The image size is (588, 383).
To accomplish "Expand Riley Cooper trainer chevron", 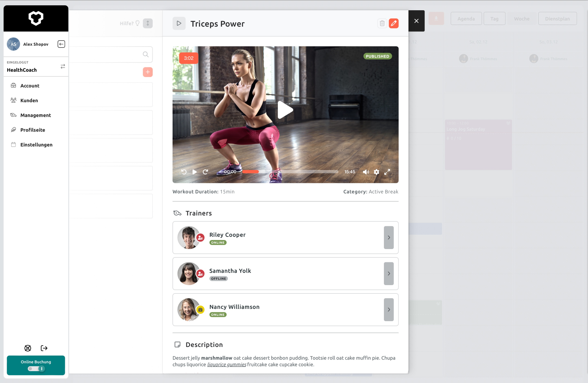I will 389,237.
